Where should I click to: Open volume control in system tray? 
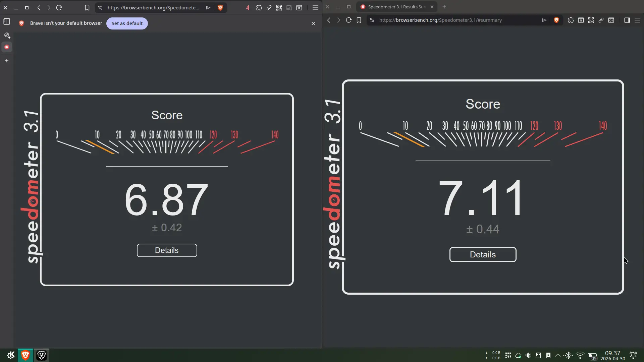click(x=528, y=355)
